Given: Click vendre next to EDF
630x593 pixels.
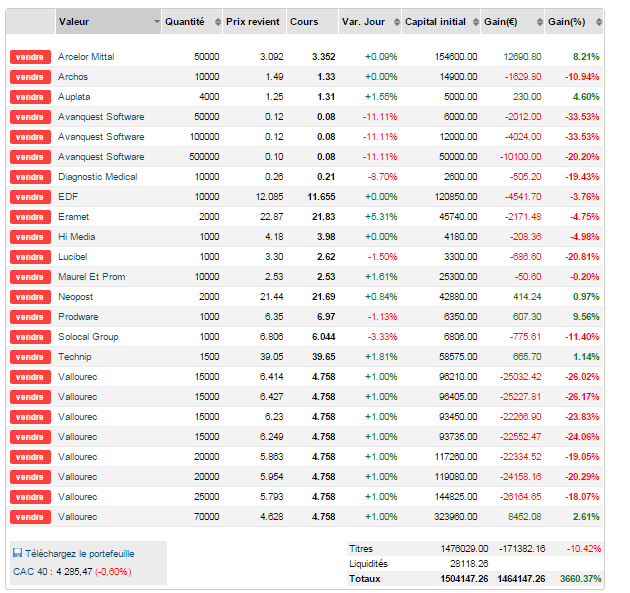Looking at the screenshot, I should click(30, 197).
